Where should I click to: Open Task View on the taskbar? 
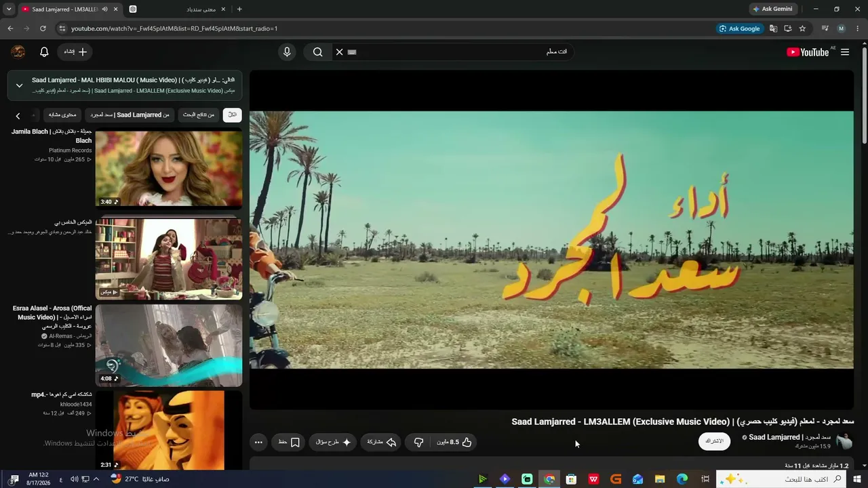tap(705, 479)
